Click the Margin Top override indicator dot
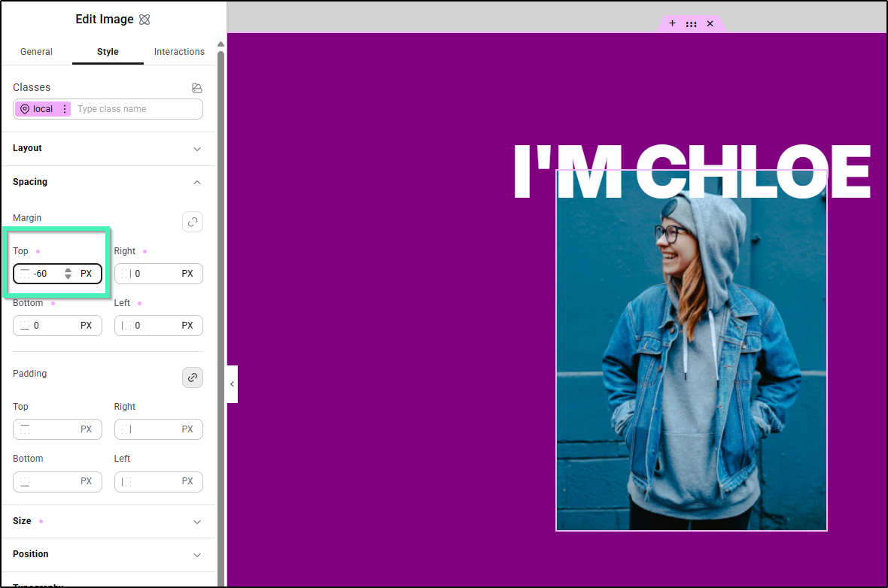 tap(38, 251)
